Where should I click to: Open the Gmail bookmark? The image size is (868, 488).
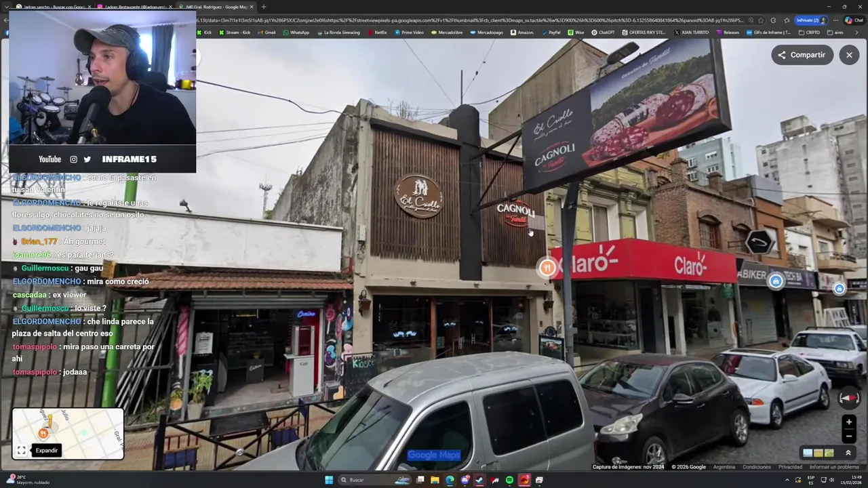tap(267, 32)
